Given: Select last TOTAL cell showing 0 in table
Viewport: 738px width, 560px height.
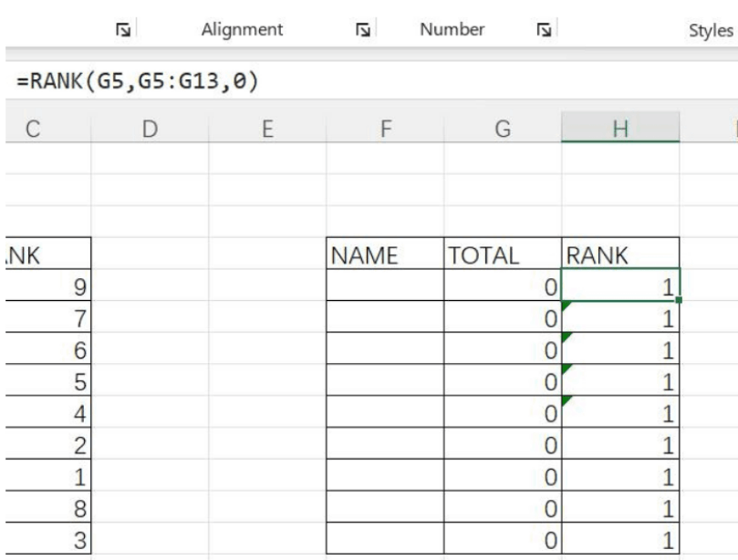Looking at the screenshot, I should click(503, 538).
